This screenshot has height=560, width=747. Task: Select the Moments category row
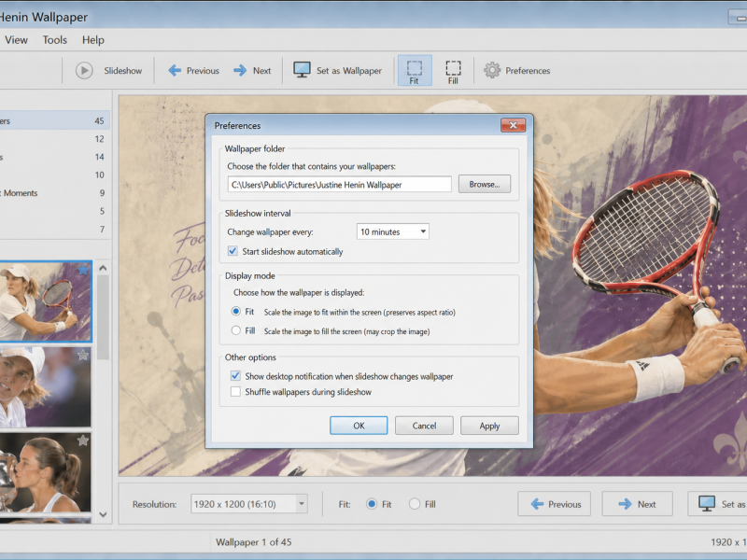click(54, 193)
